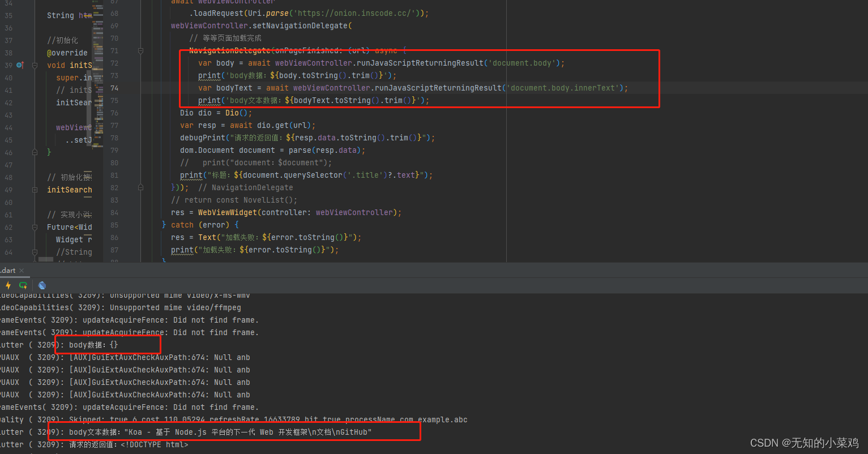Image resolution: width=868 pixels, height=454 pixels.
Task: Close the .dart run tab
Action: click(22, 271)
